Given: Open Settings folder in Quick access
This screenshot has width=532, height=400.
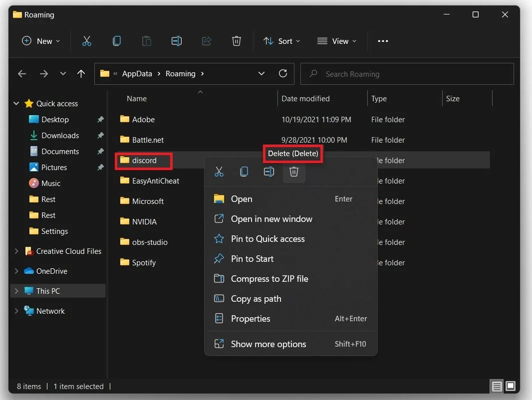Looking at the screenshot, I should 54,231.
